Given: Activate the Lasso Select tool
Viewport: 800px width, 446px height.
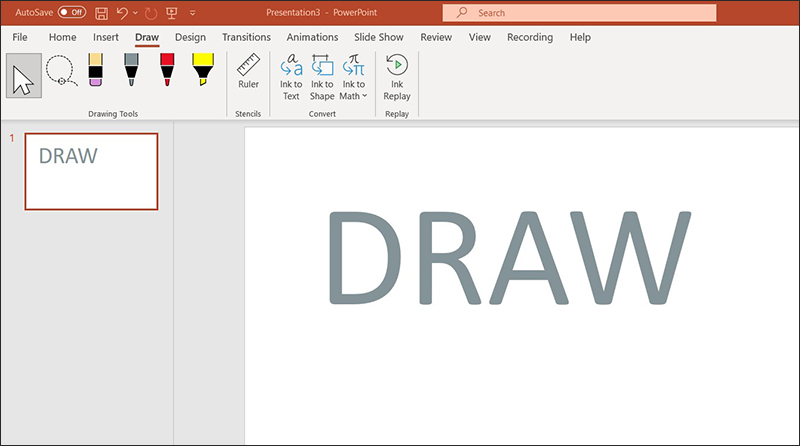Looking at the screenshot, I should (60, 73).
